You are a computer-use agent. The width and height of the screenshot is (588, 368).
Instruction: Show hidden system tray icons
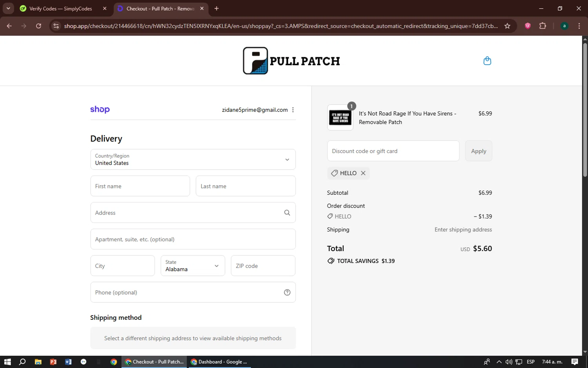(499, 362)
